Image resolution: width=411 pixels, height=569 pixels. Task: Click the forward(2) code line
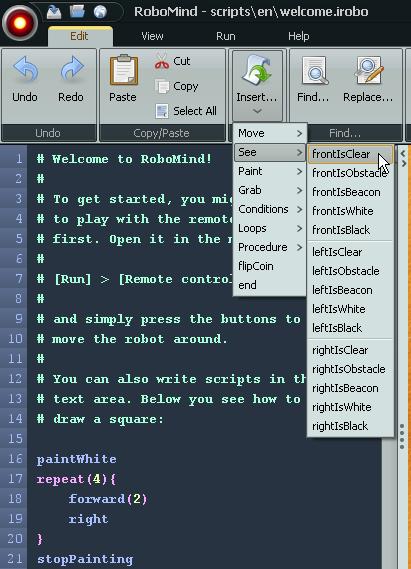pos(108,499)
